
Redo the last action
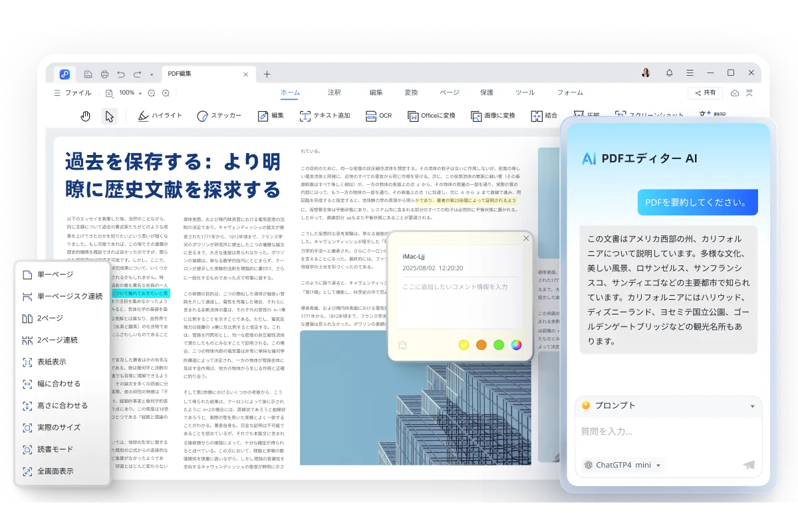coord(137,74)
